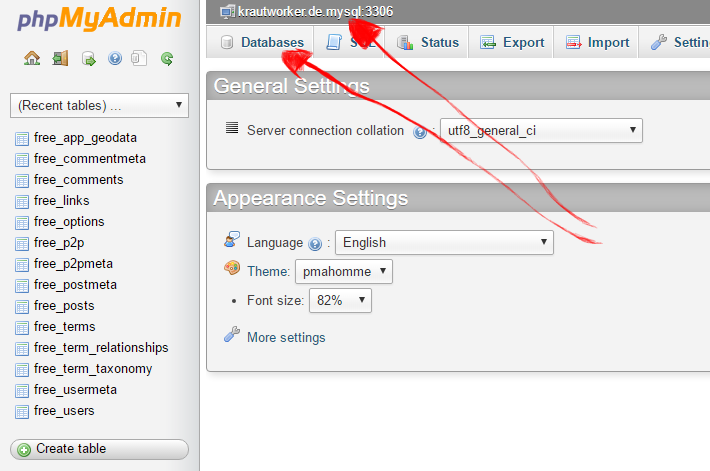The image size is (710, 471).
Task: Switch to the SQL tab
Action: 349,42
